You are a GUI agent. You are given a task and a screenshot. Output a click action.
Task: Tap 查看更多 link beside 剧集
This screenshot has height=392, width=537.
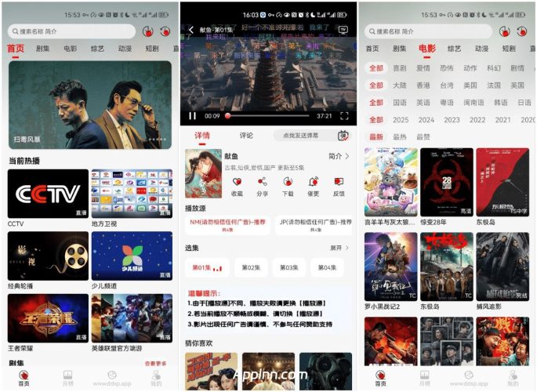[x=155, y=364]
